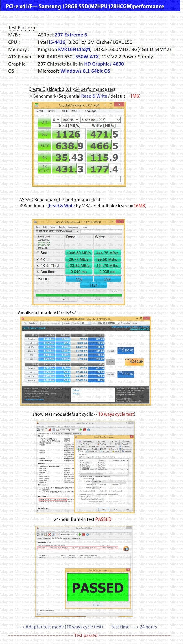Toggle View errors by categories checkbox

point(38,610)
